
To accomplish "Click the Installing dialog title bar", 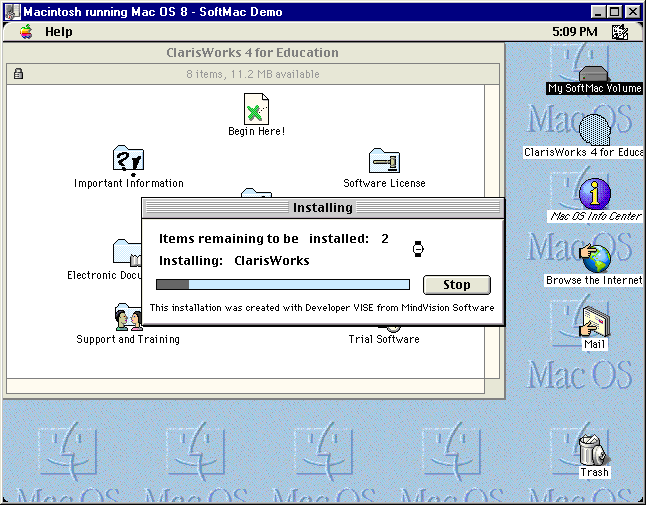I will [x=323, y=208].
